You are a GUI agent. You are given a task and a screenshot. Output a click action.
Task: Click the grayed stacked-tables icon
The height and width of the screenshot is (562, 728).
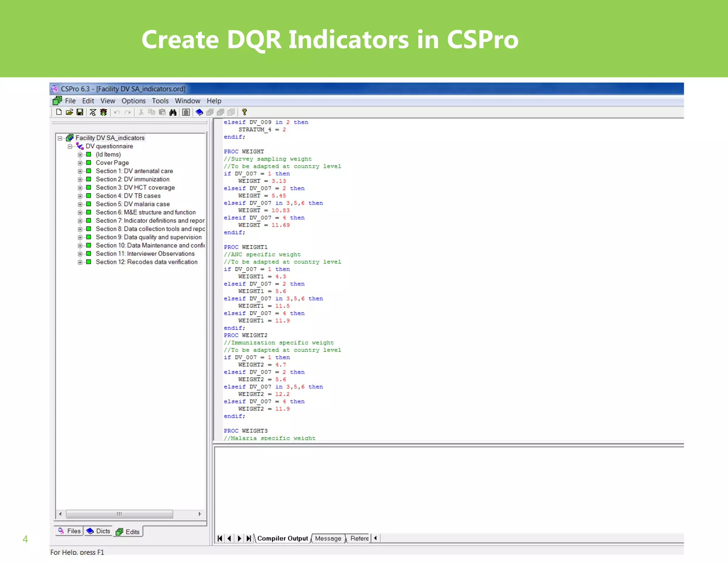coord(231,112)
